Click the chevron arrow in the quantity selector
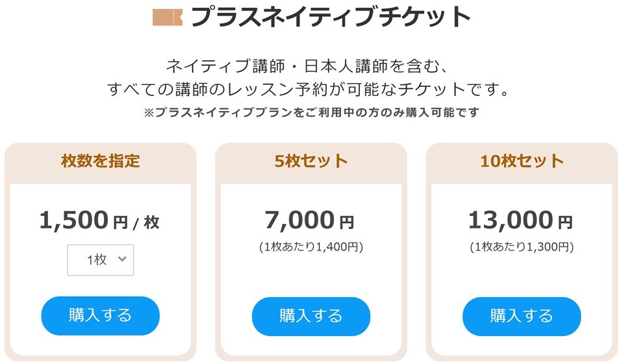This screenshot has width=621, height=364. pyautogui.click(x=122, y=259)
